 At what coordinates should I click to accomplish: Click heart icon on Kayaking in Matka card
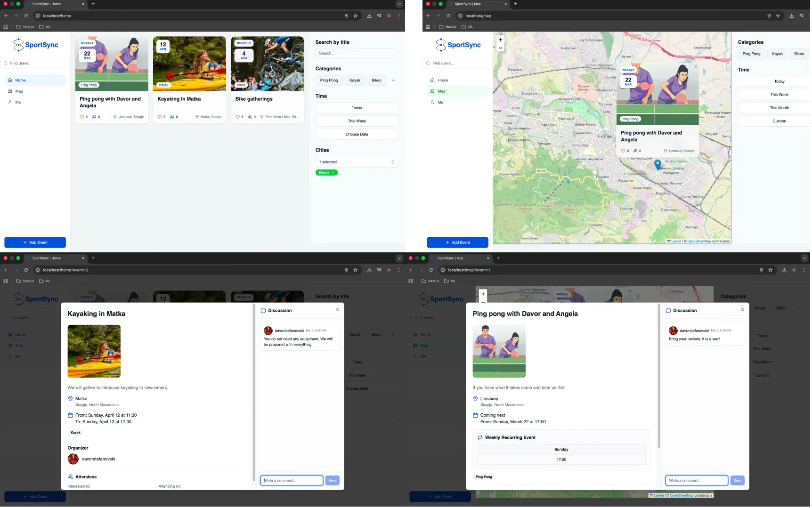[160, 117]
